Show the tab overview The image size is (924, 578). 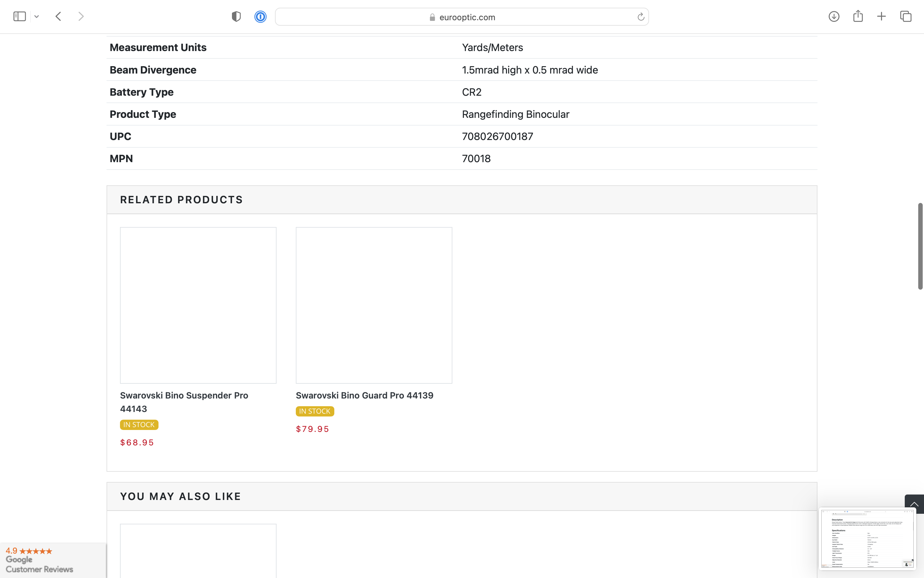[906, 16]
